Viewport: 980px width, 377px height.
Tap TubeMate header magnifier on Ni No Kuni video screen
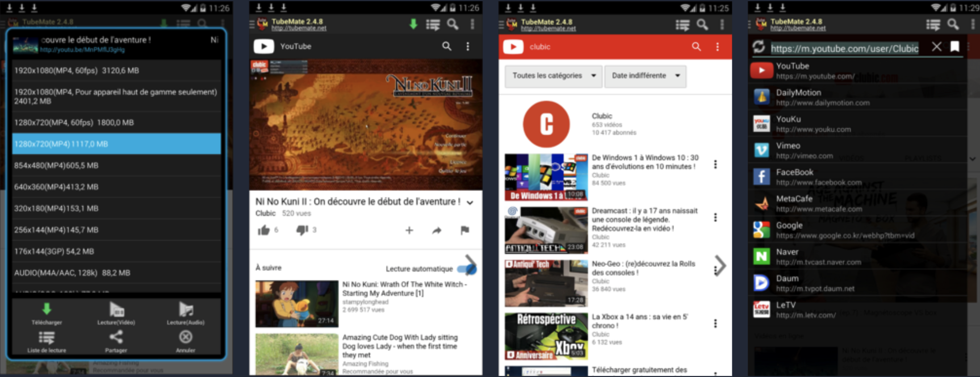tap(453, 24)
